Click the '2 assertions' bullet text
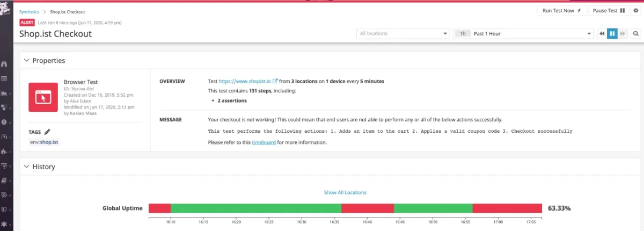The image size is (644, 231). coord(232,100)
